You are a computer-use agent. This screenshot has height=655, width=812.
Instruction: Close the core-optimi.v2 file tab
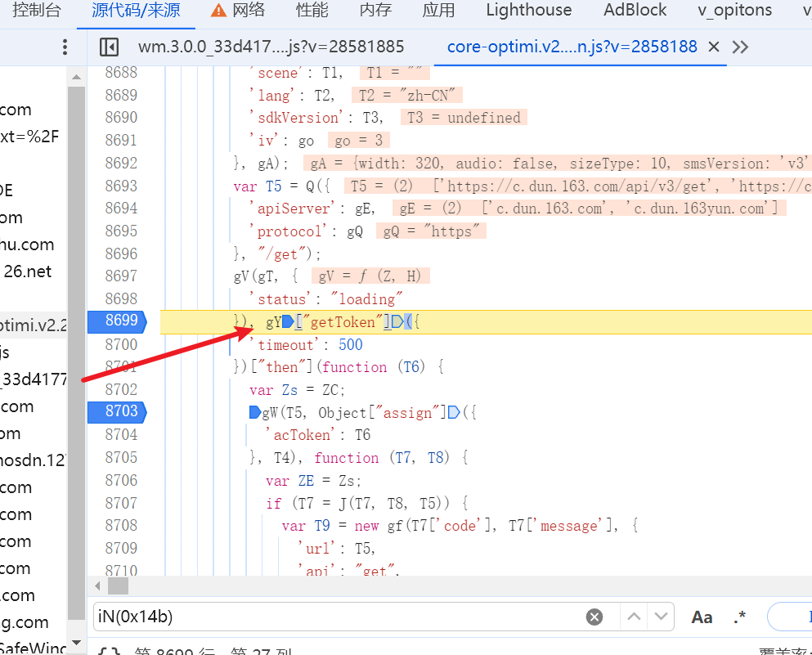[714, 47]
